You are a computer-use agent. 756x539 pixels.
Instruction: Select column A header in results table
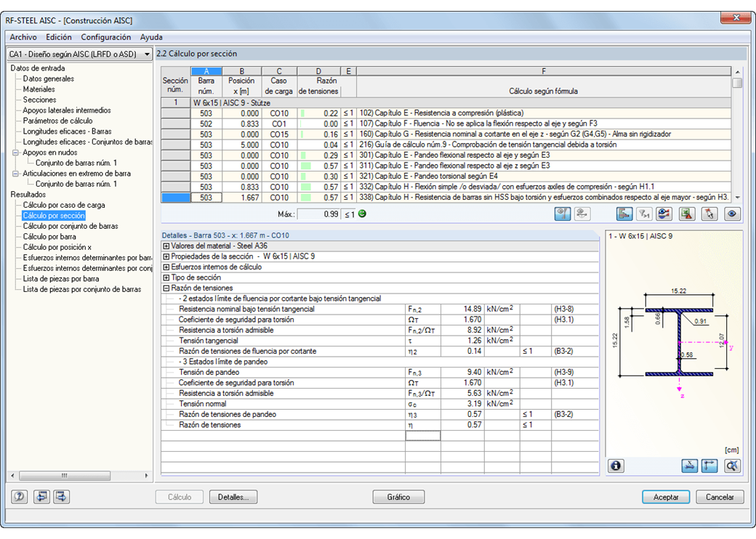coord(206,71)
